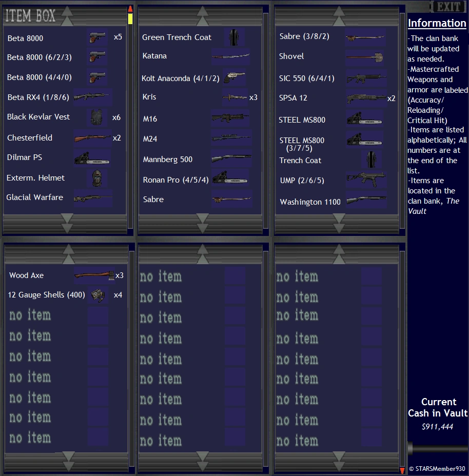Select the M24 sniper rifle icon

click(x=231, y=138)
